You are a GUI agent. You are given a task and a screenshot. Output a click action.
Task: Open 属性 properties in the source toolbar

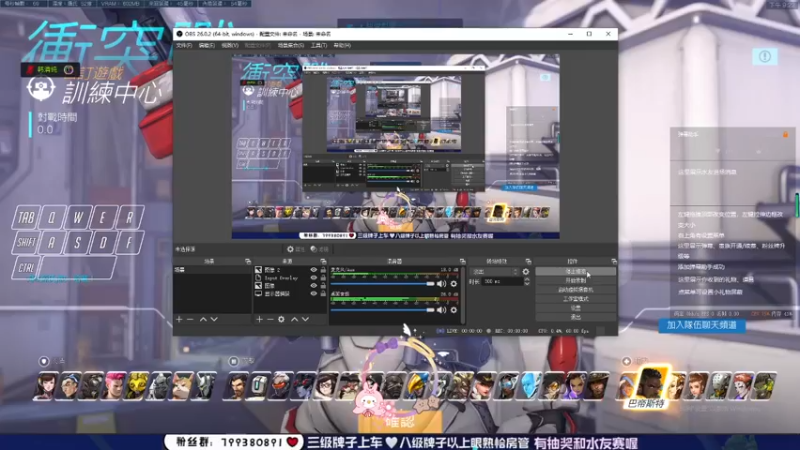[295, 249]
